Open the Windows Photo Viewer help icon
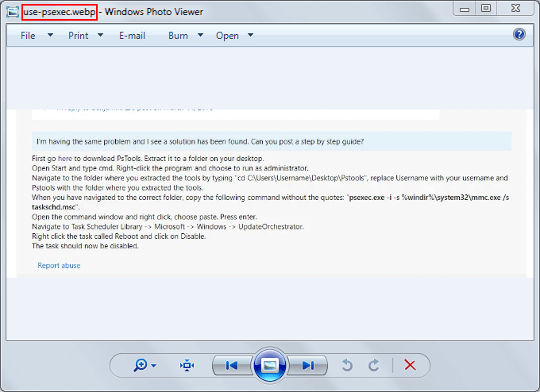 (x=519, y=34)
